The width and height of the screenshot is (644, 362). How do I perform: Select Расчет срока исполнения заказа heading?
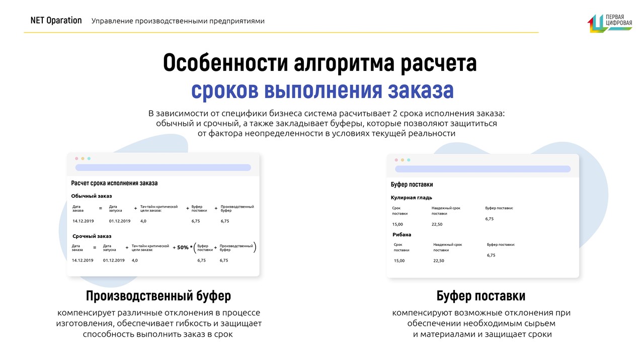click(x=114, y=183)
